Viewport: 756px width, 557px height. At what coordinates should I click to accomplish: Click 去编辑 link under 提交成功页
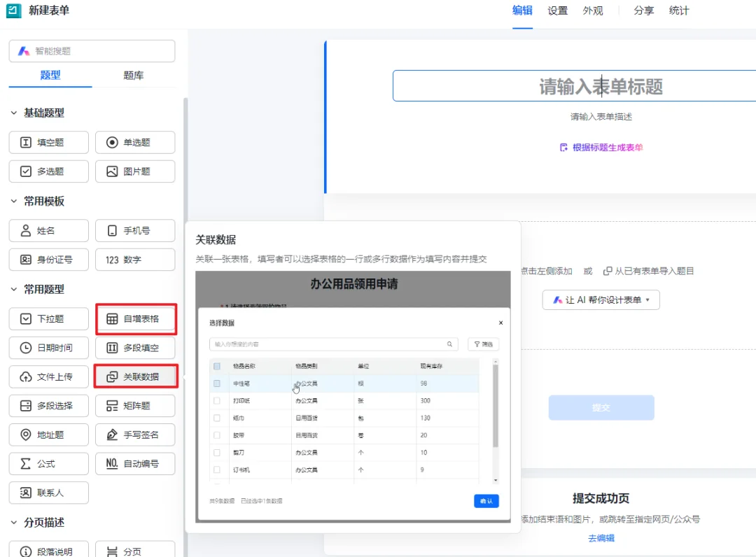[x=601, y=538]
